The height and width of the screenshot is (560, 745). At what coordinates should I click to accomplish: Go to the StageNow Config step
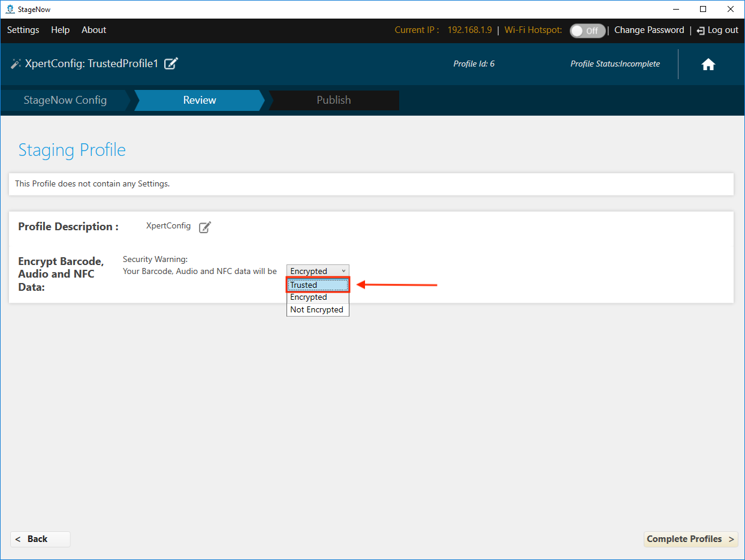click(x=65, y=100)
